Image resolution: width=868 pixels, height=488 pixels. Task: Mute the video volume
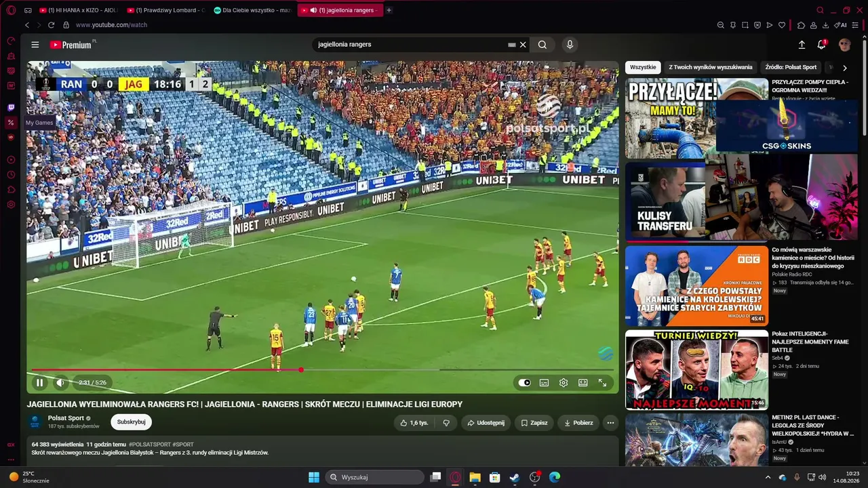point(60,383)
